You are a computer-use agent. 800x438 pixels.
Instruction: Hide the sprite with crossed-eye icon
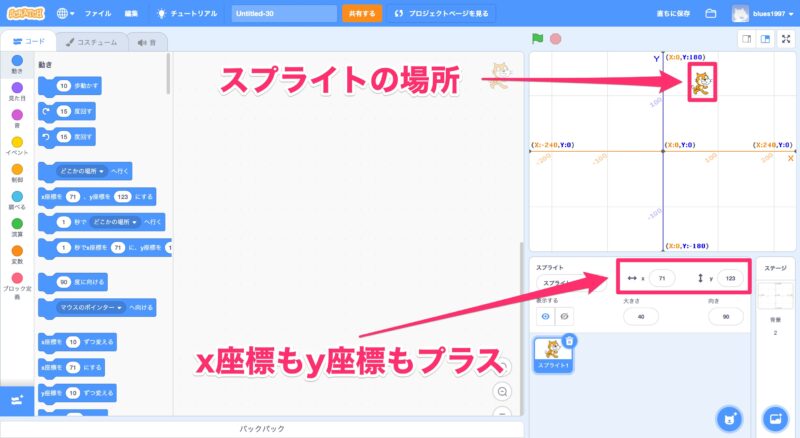[565, 316]
